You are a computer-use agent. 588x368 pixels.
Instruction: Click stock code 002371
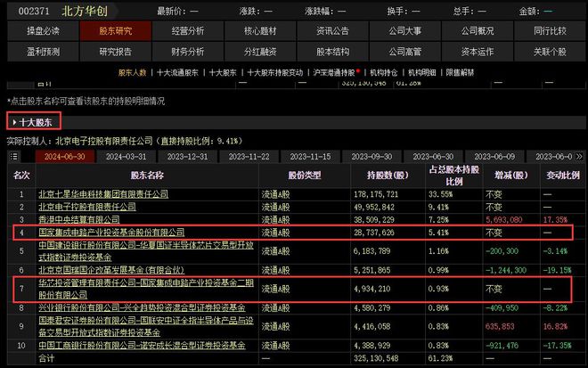(34, 12)
